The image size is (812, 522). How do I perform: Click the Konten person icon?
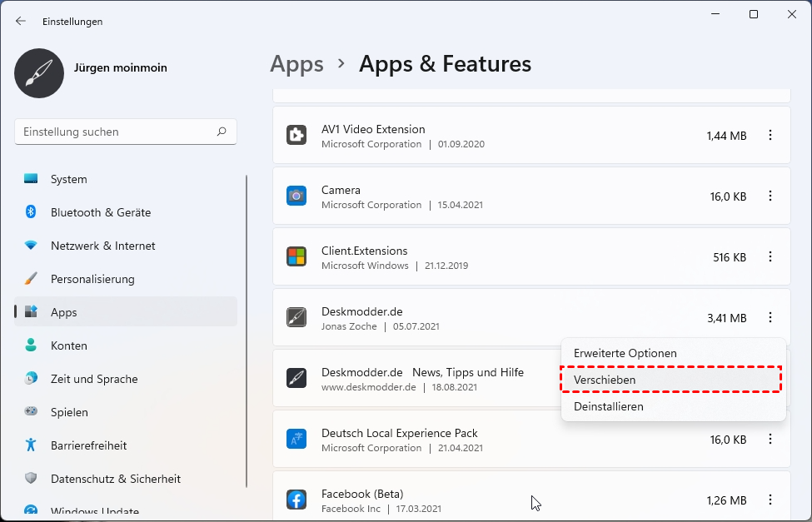point(31,346)
